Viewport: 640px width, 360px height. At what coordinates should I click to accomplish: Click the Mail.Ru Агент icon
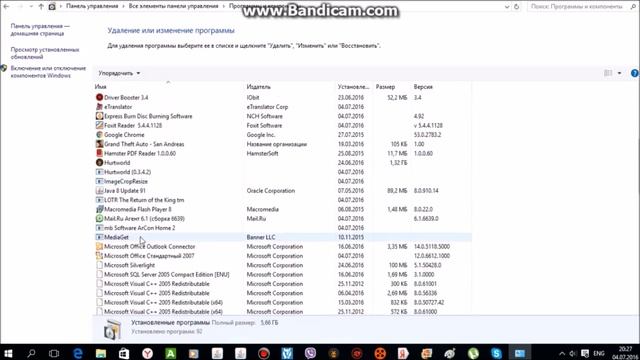(99, 218)
